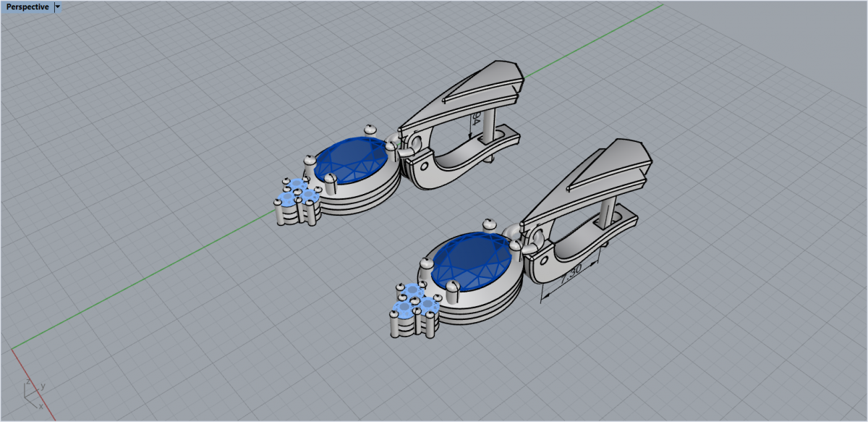Pick the light blue gem cluster on upper earring
The width and height of the screenshot is (868, 422).
[x=298, y=194]
